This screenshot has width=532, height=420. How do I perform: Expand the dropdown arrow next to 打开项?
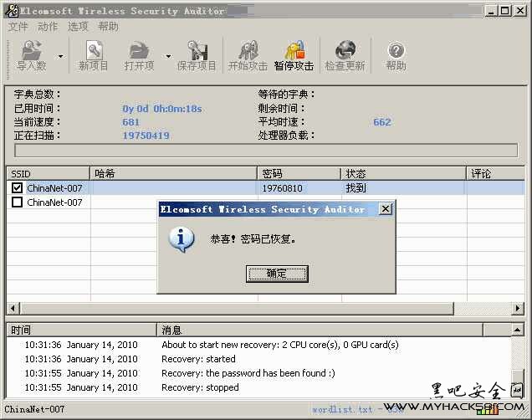click(168, 57)
